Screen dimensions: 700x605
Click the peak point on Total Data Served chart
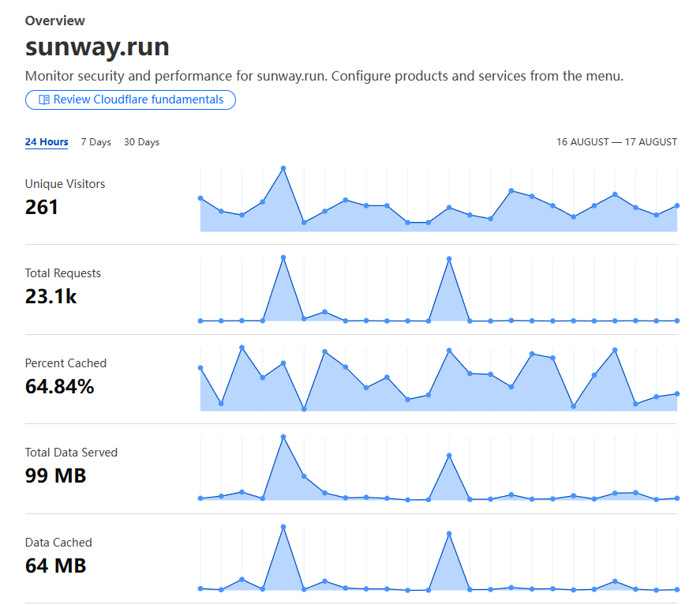tap(283, 437)
